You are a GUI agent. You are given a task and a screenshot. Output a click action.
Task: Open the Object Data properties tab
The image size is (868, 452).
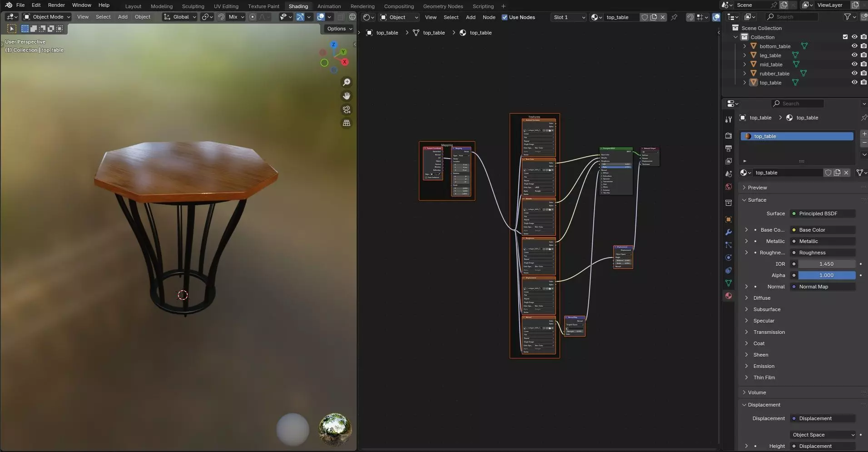729,283
